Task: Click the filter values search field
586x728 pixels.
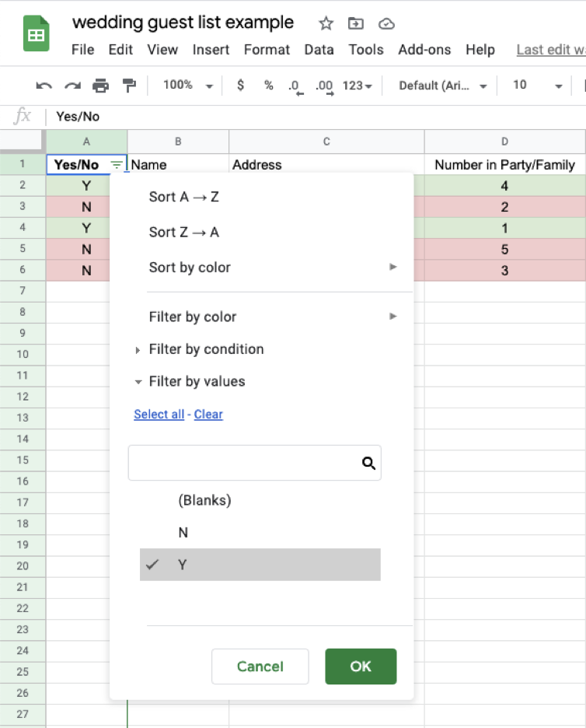Action: click(242, 464)
